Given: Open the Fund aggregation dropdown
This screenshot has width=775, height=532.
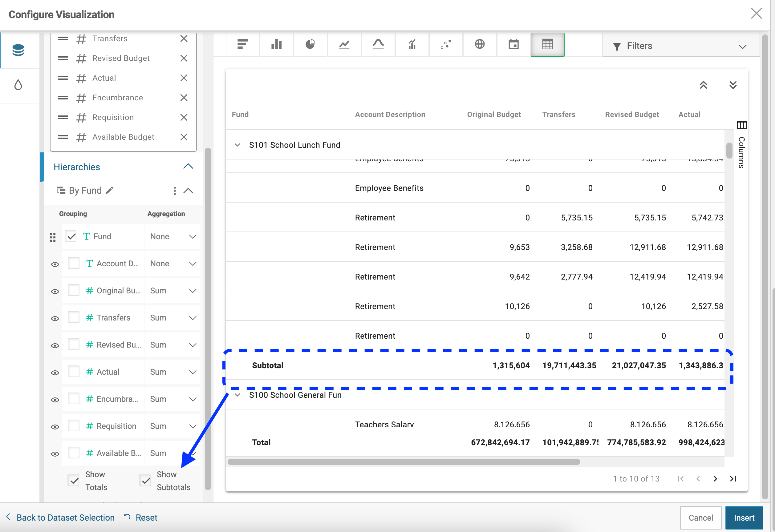Looking at the screenshot, I should coord(173,237).
